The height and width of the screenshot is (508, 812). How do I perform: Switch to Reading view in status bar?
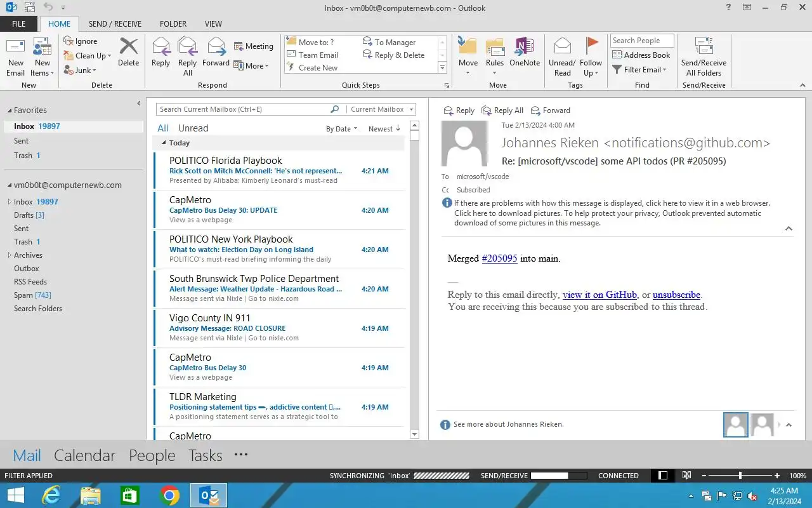(686, 476)
